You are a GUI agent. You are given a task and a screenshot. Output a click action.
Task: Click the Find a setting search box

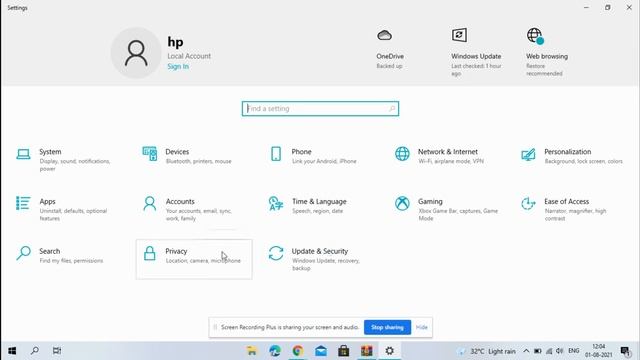coord(320,109)
